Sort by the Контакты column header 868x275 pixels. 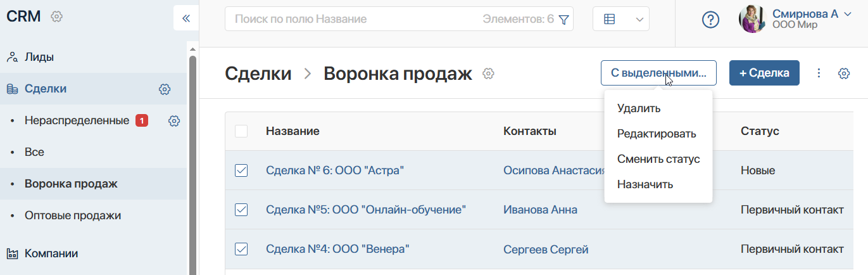pyautogui.click(x=530, y=131)
